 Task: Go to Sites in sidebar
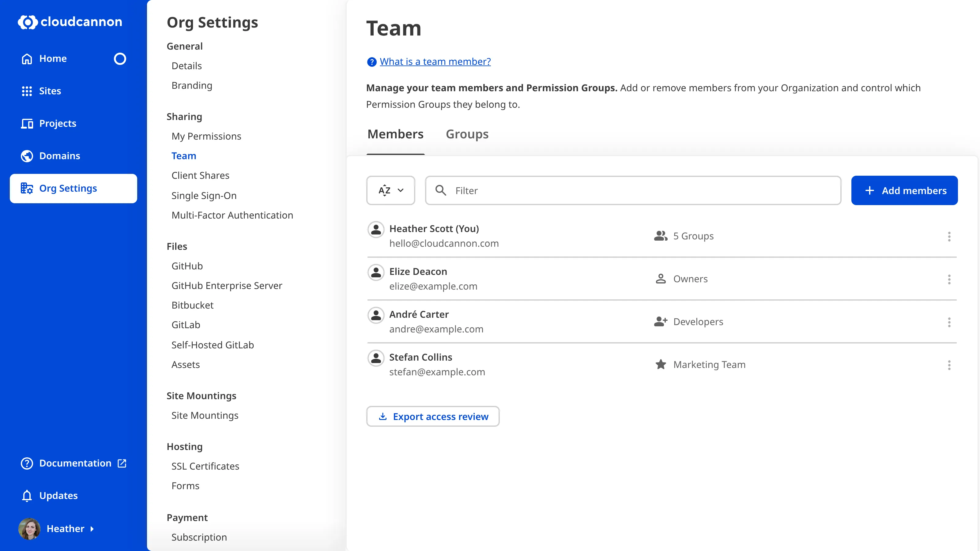coord(50,91)
